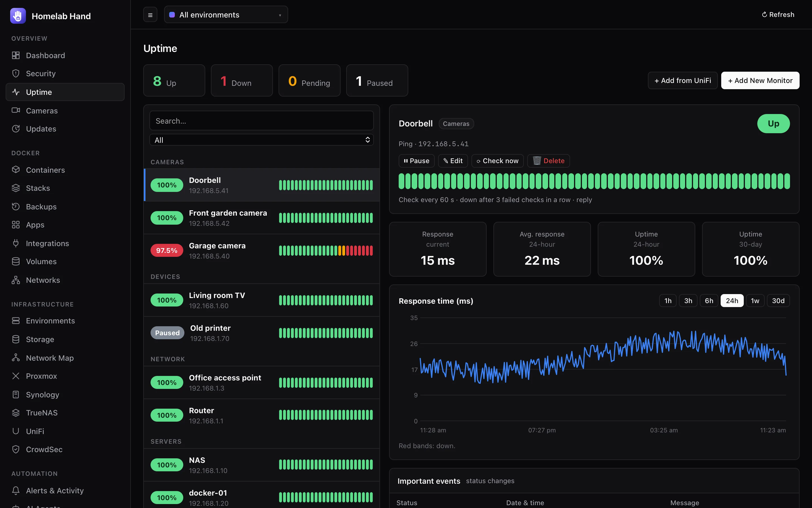812x508 pixels.
Task: Click the Stacks layers icon
Action: point(16,188)
